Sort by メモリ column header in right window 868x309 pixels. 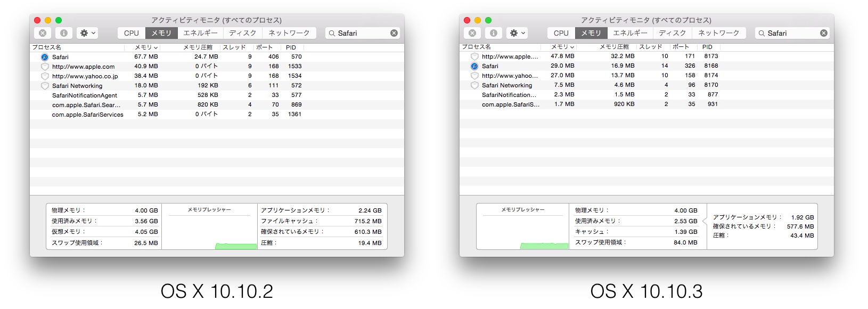click(x=559, y=47)
